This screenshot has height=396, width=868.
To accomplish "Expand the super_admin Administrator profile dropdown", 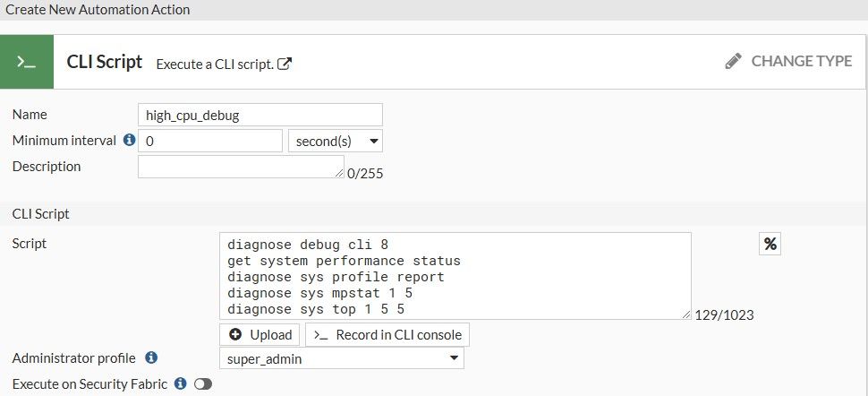I will pyautogui.click(x=341, y=358).
